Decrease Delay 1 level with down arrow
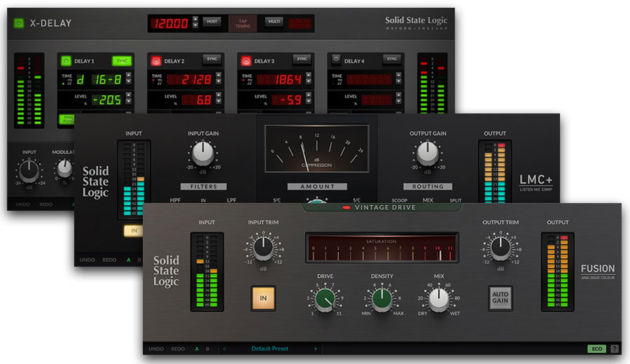The image size is (630, 364). pyautogui.click(x=129, y=101)
